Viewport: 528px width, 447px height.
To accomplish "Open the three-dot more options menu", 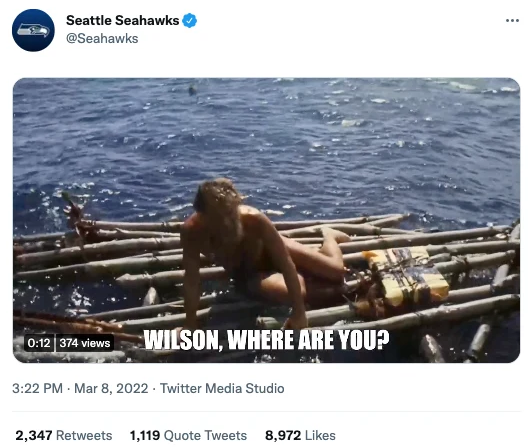I will [x=512, y=21].
